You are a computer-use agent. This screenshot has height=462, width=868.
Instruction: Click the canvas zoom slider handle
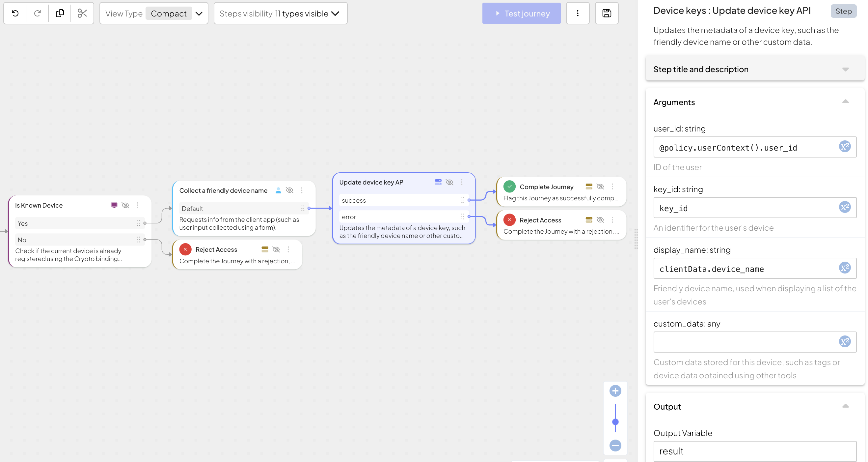615,421
